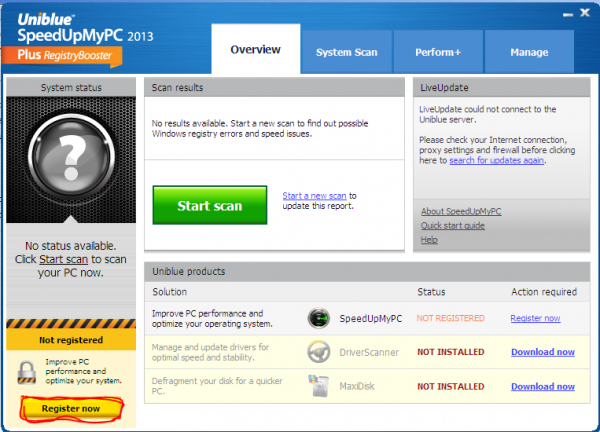Click the Scan results panel header
This screenshot has height=432, width=600.
274,88
